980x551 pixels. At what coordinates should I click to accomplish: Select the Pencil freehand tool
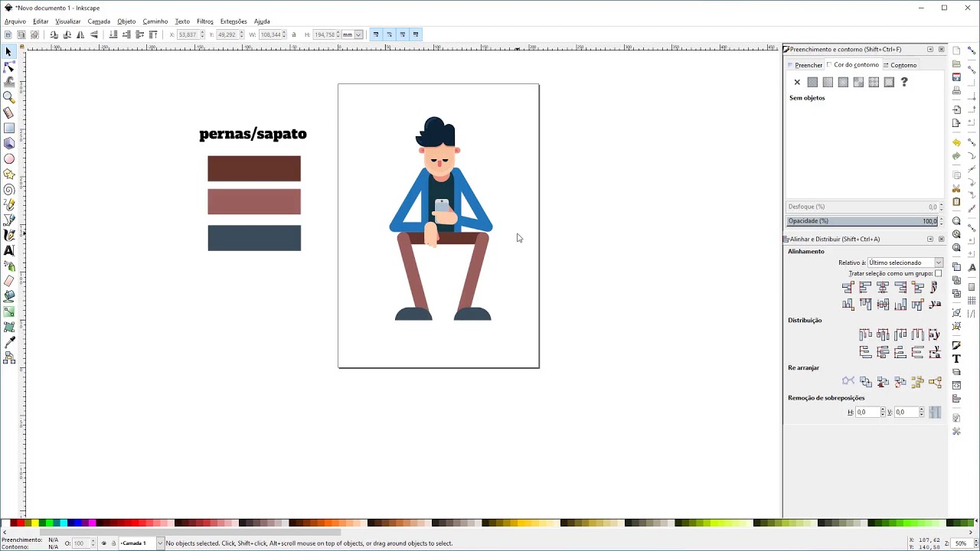point(8,205)
